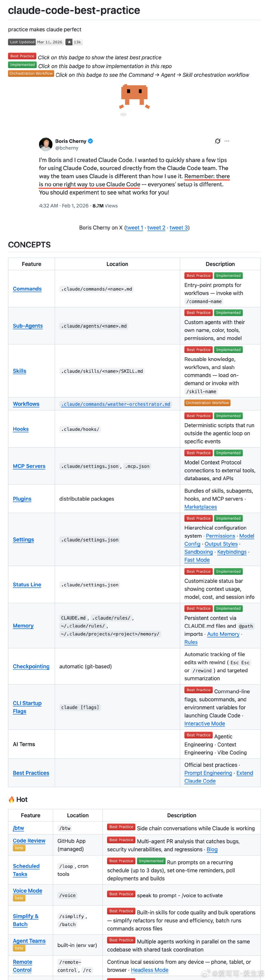Click Implemented badge in Status Line row
Viewport: 267px width, 980px height.
(x=228, y=571)
